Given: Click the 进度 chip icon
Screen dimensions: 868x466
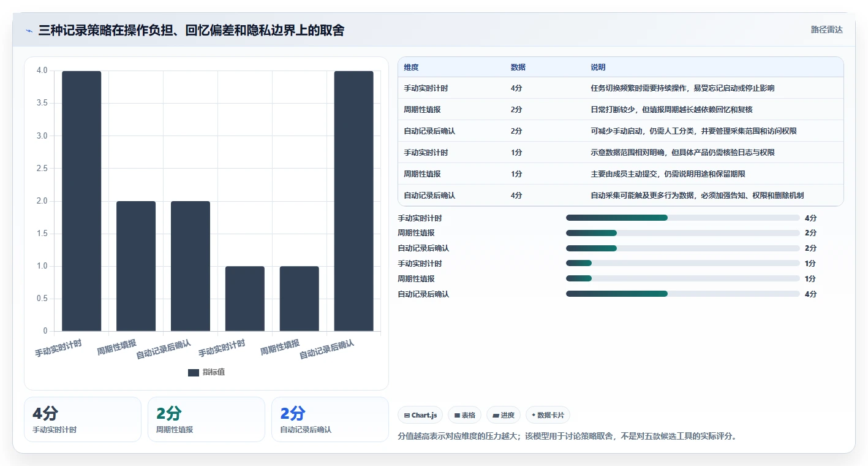Looking at the screenshot, I should click(496, 416).
